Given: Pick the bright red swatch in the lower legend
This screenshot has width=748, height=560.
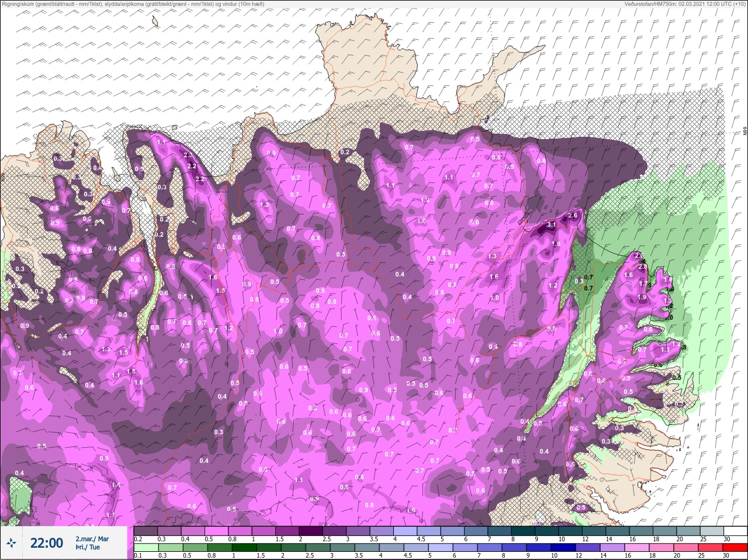Looking at the screenshot, I should (735, 548).
